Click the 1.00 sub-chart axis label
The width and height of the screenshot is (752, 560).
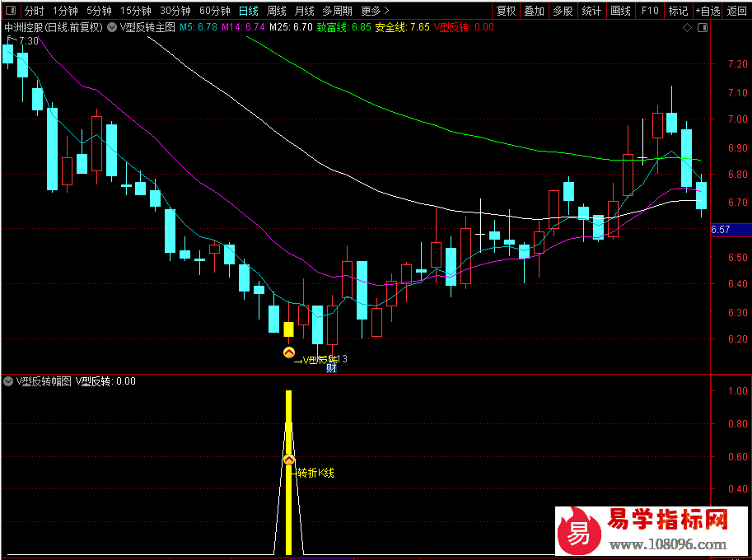pyautogui.click(x=738, y=390)
